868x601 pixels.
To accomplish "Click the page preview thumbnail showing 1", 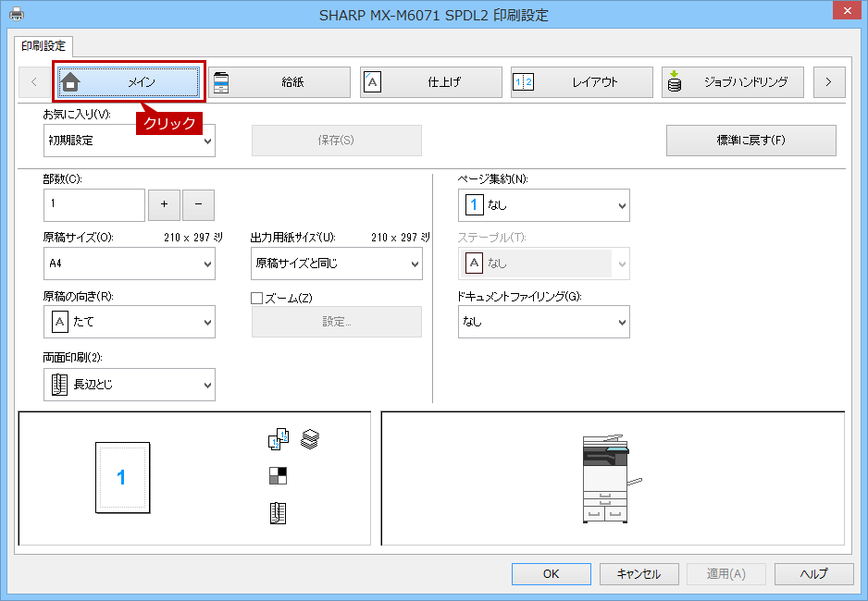I will 122,478.
